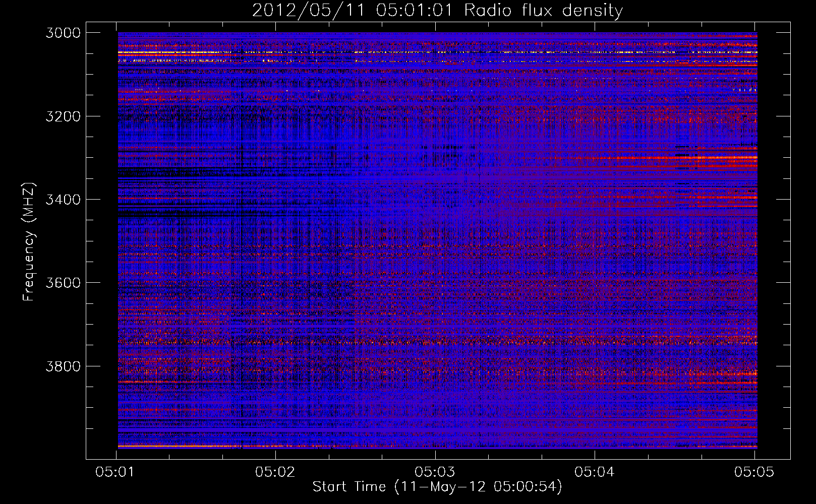Click the "Frequency (MHZ)" axis label
Image resolution: width=816 pixels, height=504 pixels.
28,242
